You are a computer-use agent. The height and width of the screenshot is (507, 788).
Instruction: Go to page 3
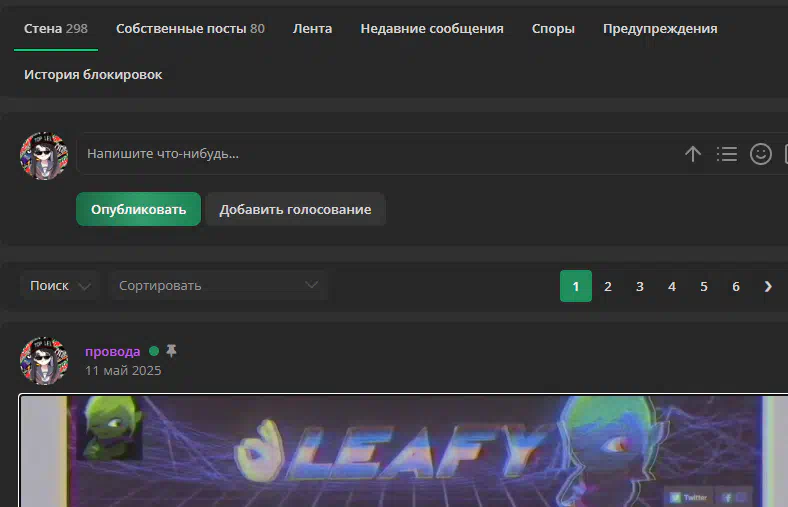point(640,286)
